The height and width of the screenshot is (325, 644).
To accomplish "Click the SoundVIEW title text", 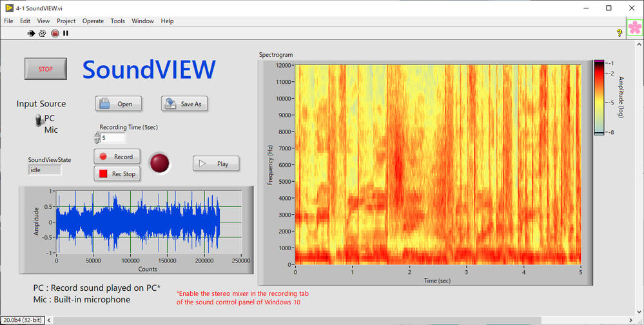I will pos(149,69).
